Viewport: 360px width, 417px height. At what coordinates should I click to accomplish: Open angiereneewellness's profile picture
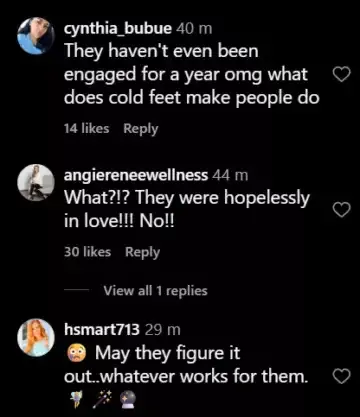[x=36, y=182]
